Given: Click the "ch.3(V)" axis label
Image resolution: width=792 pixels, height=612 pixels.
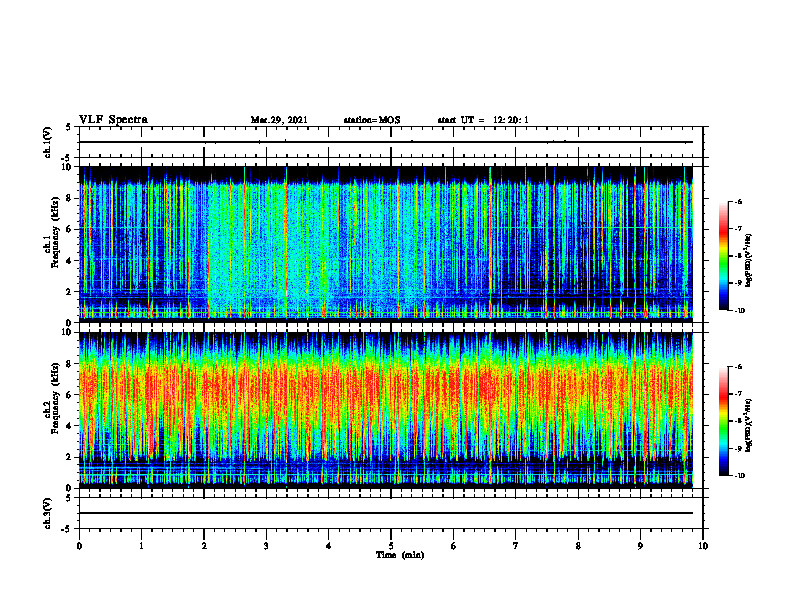Looking at the screenshot, I should point(47,513).
